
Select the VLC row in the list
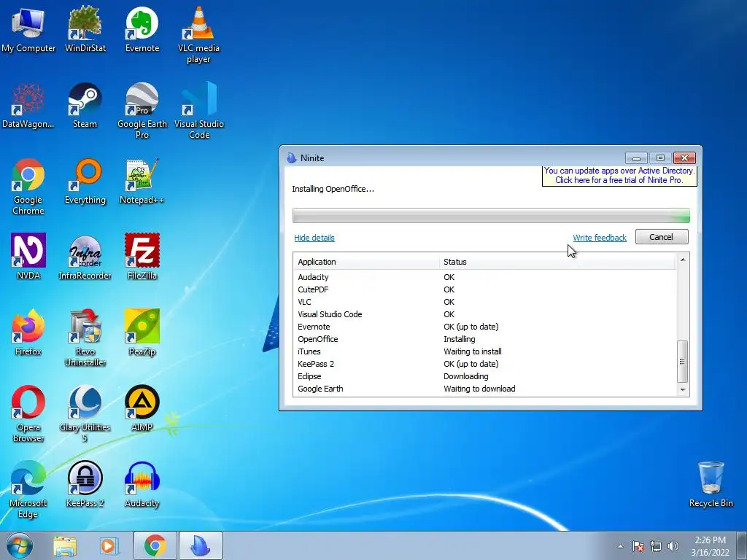pos(484,302)
